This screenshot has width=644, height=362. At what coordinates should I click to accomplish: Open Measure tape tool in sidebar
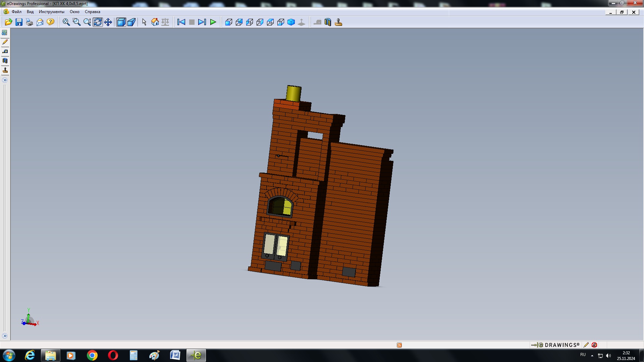[5, 52]
